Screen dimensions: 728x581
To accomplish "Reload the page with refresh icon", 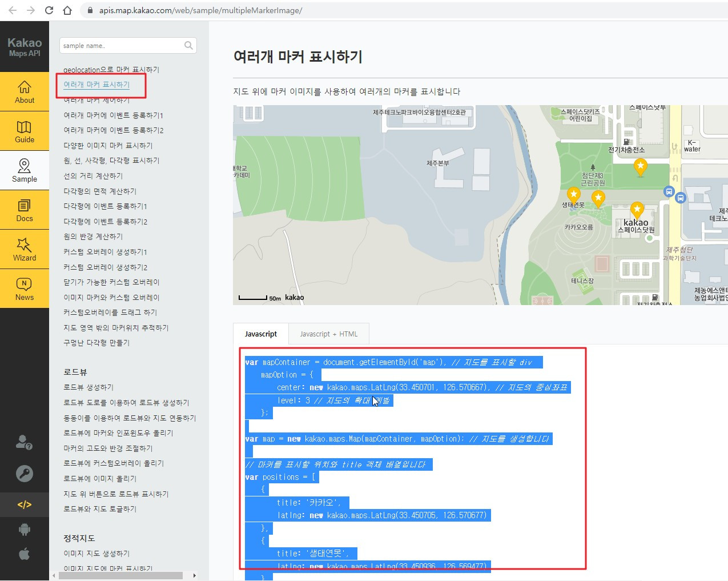I will coord(49,10).
